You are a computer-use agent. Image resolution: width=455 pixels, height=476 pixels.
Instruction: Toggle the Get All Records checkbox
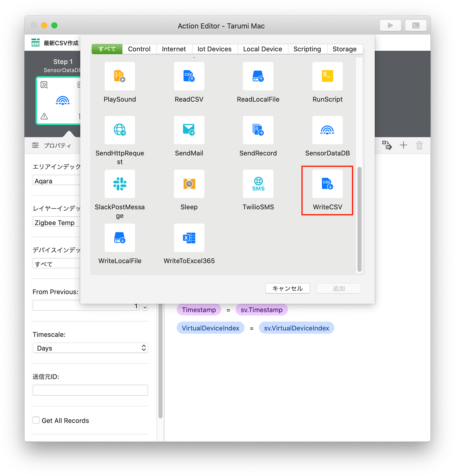36,420
